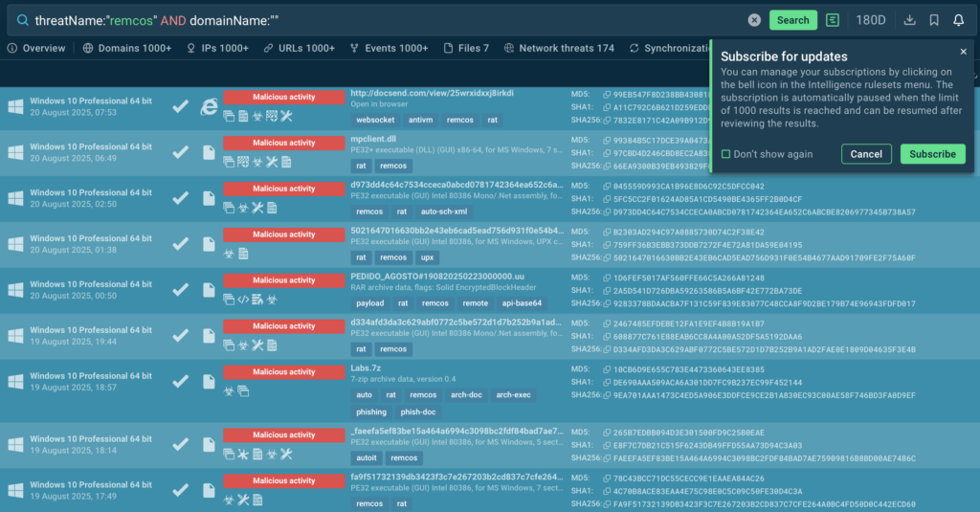Click the Internet Explorer icon in first row
This screenshot has width=980, height=512.
pyautogui.click(x=209, y=107)
